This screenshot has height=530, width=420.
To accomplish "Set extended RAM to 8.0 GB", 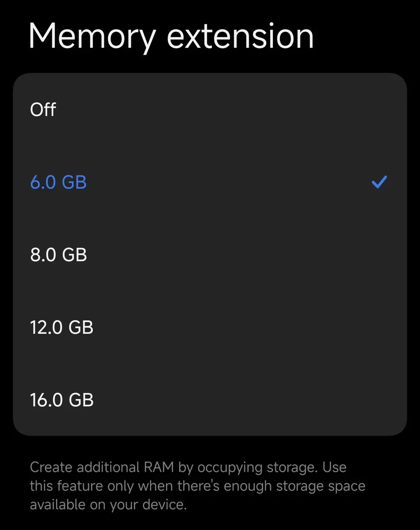I will pyautogui.click(x=58, y=255).
